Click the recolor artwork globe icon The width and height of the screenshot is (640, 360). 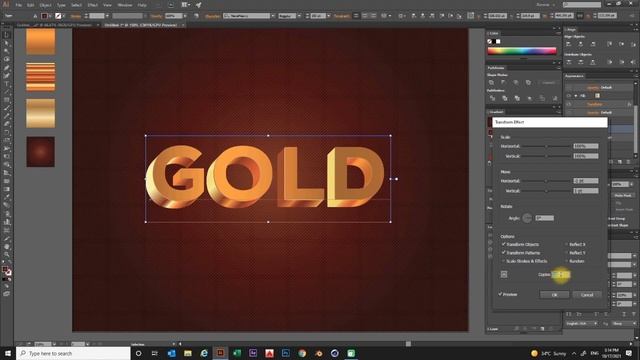[x=196, y=16]
